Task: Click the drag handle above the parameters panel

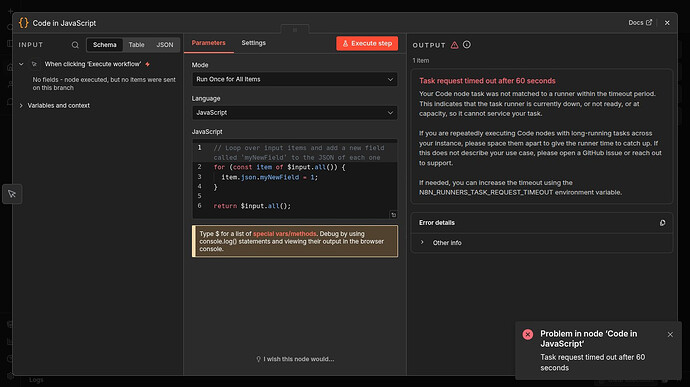Action: coord(295,29)
